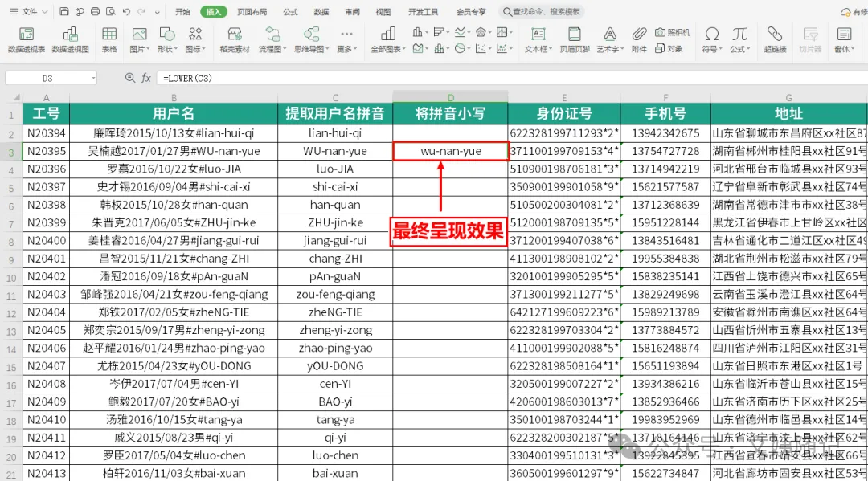Insert an object with 对象
The height and width of the screenshot is (481, 868).
pyautogui.click(x=669, y=49)
